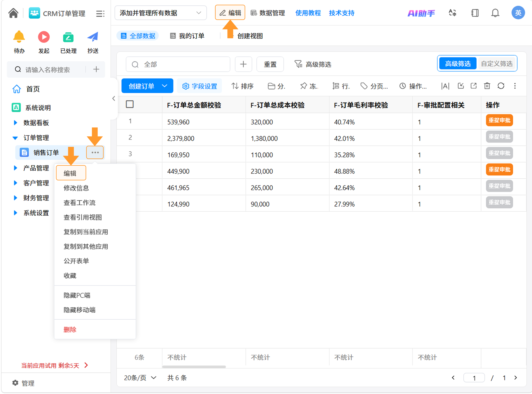Click 重提审批 in the 539,960 row

(499, 120)
